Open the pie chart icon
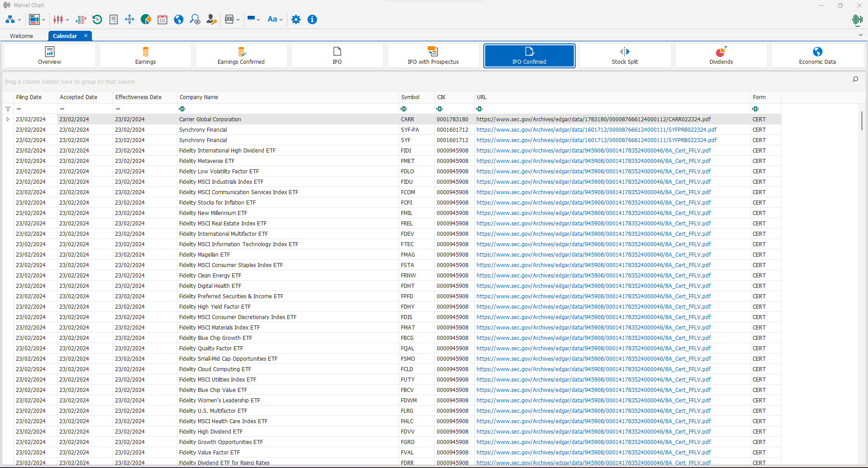The width and height of the screenshot is (868, 468). click(146, 19)
